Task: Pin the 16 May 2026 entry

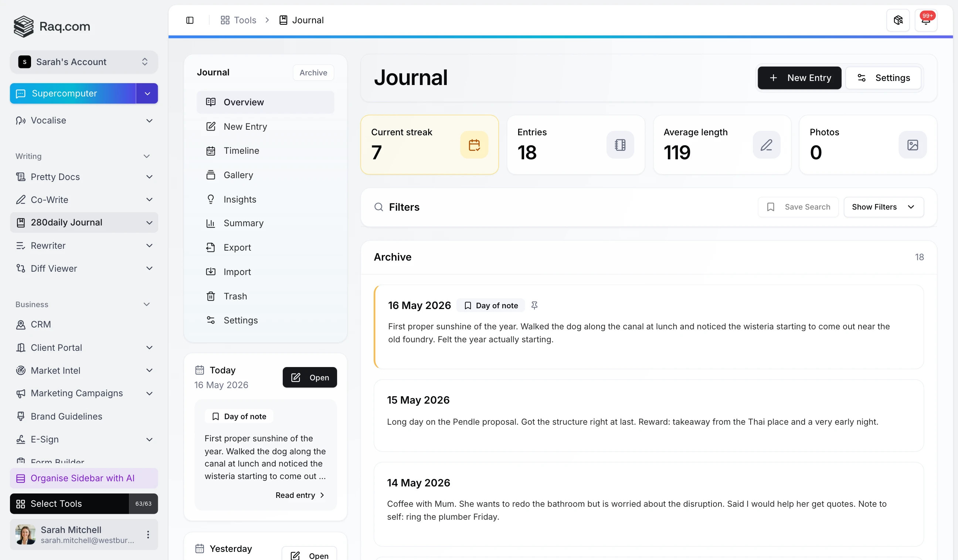Action: pyautogui.click(x=534, y=305)
